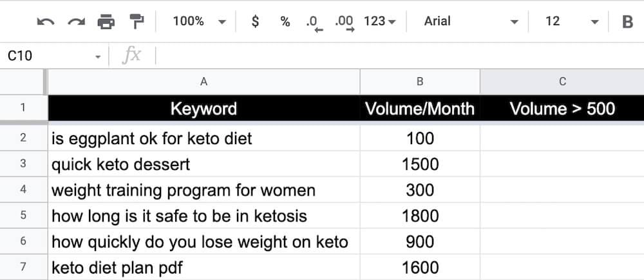Toggle Bold formatting

click(627, 22)
